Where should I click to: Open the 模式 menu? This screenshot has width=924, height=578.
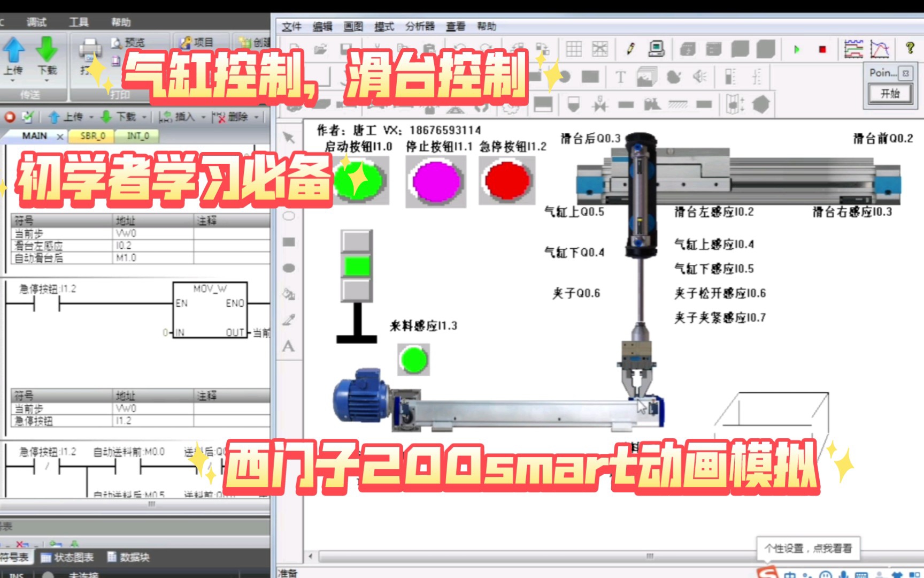coord(384,26)
